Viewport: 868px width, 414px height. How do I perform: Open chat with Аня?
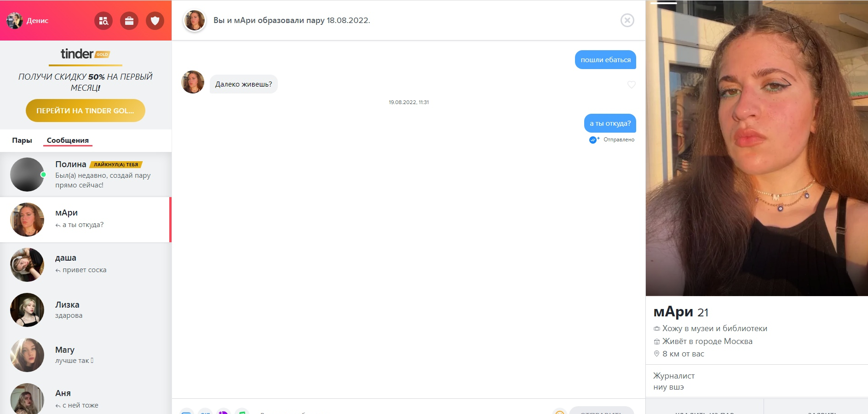86,398
